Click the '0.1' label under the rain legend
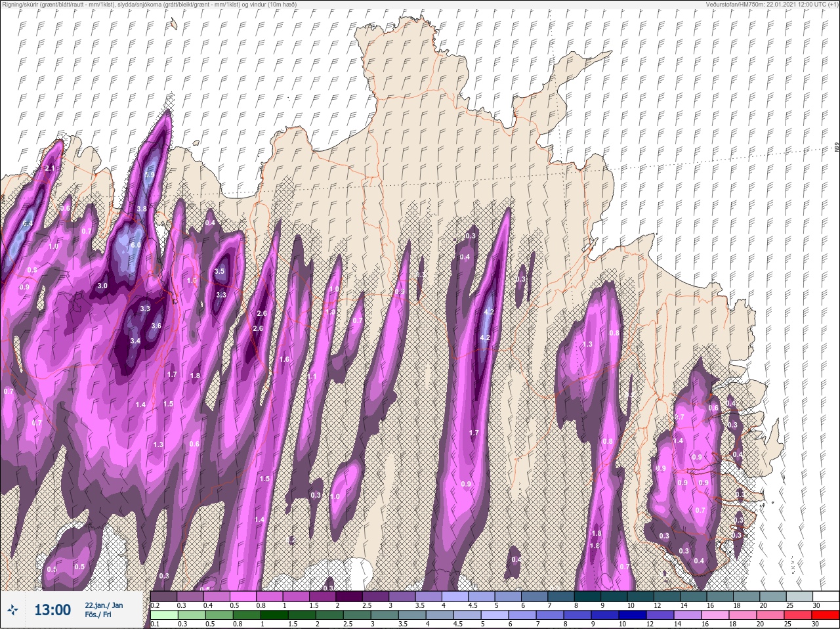The image size is (840, 629). click(x=155, y=624)
